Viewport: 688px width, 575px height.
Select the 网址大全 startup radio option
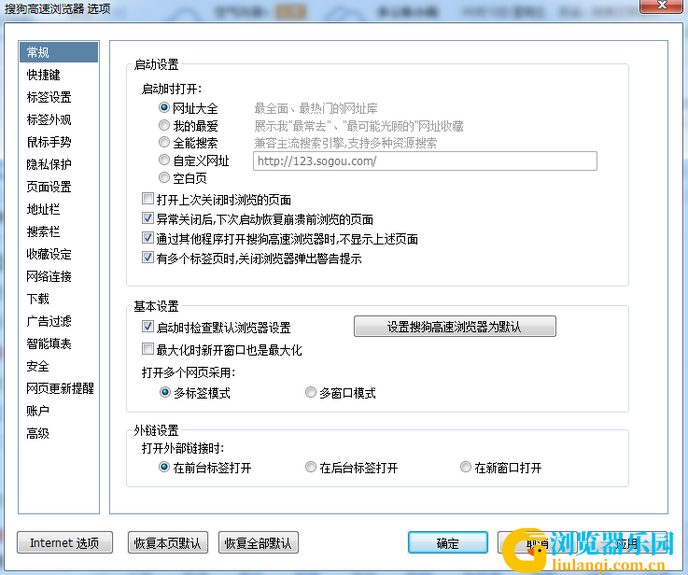164,108
